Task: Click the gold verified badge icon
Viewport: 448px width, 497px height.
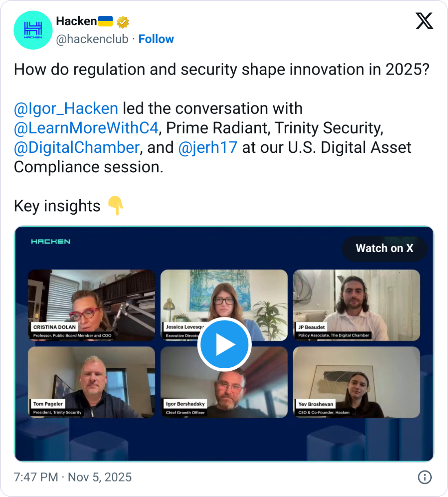Action: (x=123, y=22)
